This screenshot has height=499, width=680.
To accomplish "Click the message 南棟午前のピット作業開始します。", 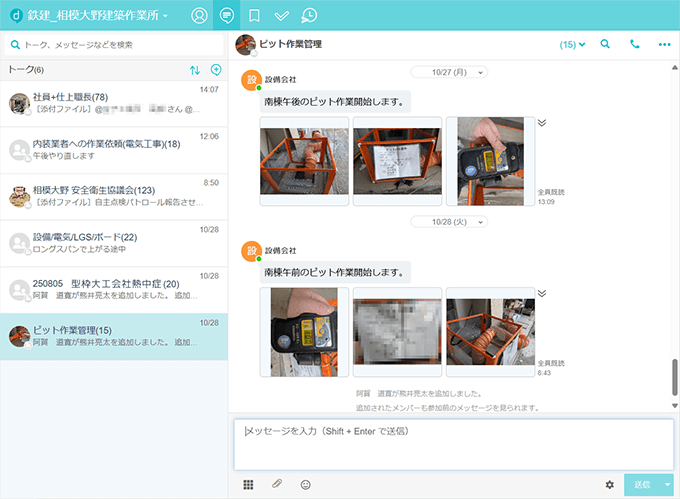I will coord(334,272).
